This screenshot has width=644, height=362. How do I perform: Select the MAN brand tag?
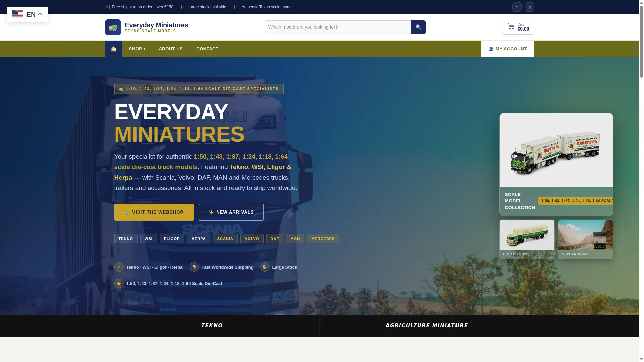pyautogui.click(x=295, y=239)
